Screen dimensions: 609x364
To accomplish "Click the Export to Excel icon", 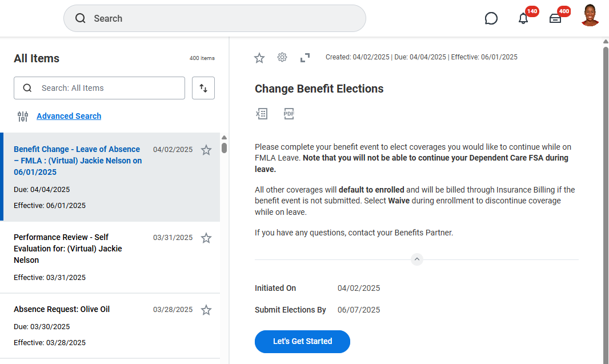I will pyautogui.click(x=262, y=114).
